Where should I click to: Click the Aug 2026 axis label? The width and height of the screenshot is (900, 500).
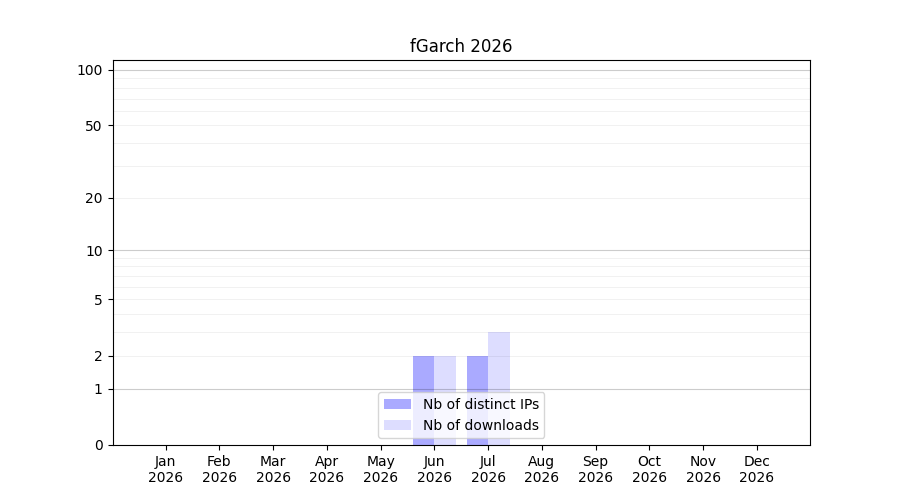[541, 470]
